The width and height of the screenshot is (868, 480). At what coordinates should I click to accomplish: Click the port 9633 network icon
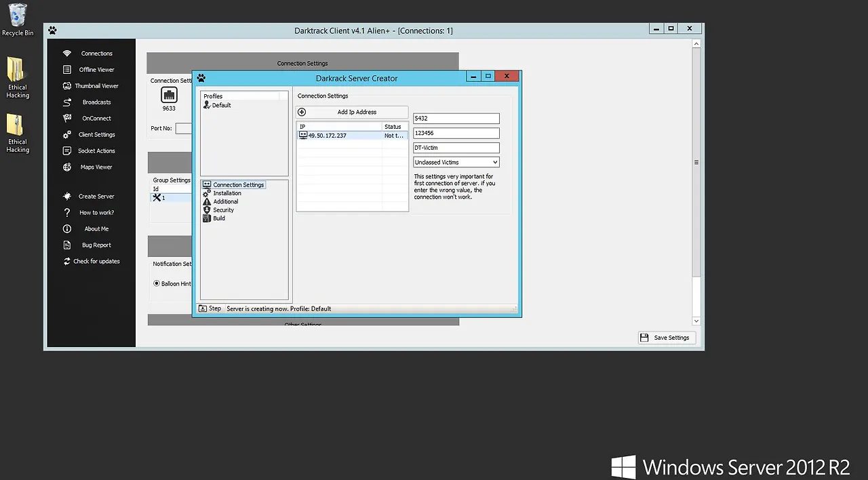tap(169, 95)
